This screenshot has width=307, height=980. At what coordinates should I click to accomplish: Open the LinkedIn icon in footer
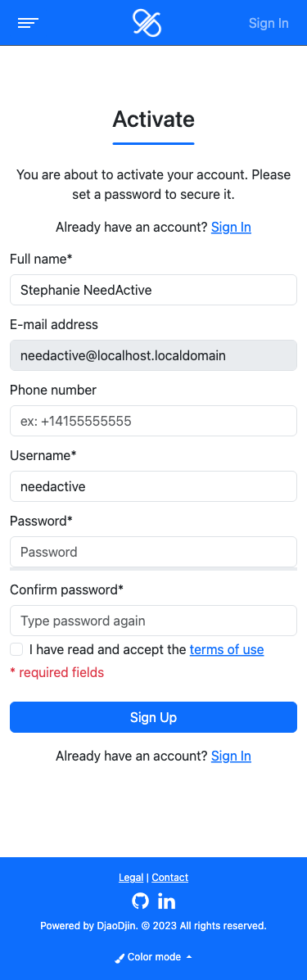[166, 901]
